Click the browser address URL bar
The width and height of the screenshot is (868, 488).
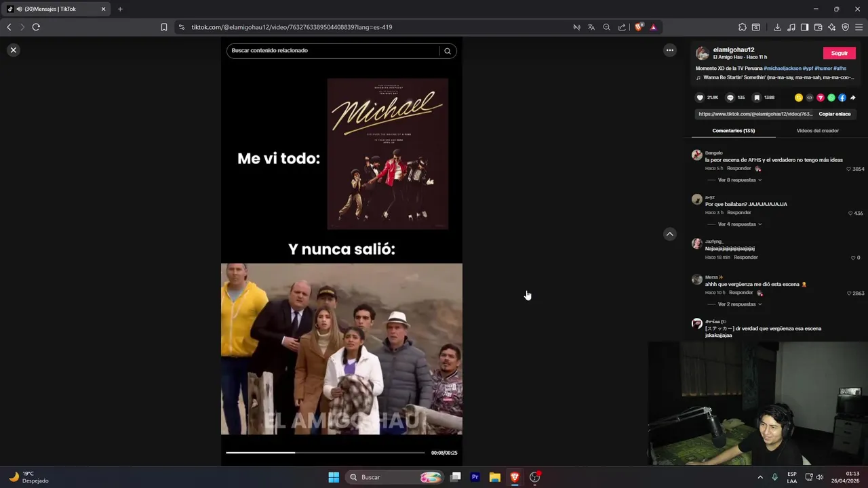click(x=373, y=27)
